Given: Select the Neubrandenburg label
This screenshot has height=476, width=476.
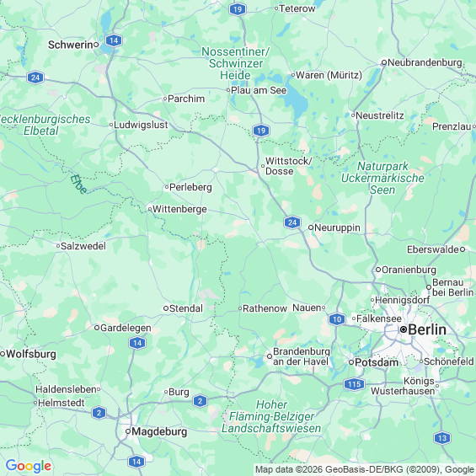Looking at the screenshot, I should [x=425, y=62].
